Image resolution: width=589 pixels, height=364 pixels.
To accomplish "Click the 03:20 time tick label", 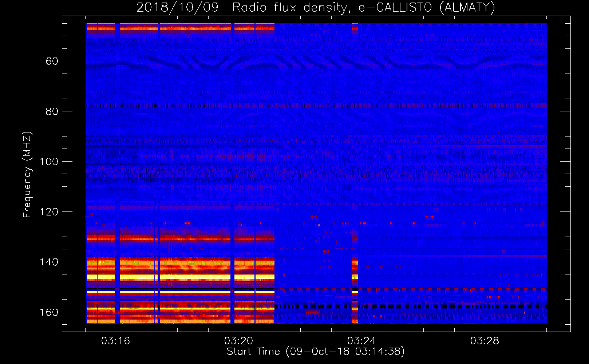I will pyautogui.click(x=239, y=341).
